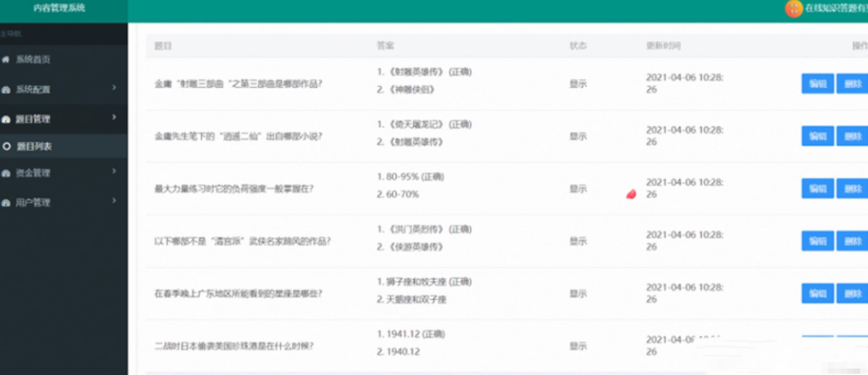
Task: Click answer 1. 80-95% (正确)
Action: 411,177
